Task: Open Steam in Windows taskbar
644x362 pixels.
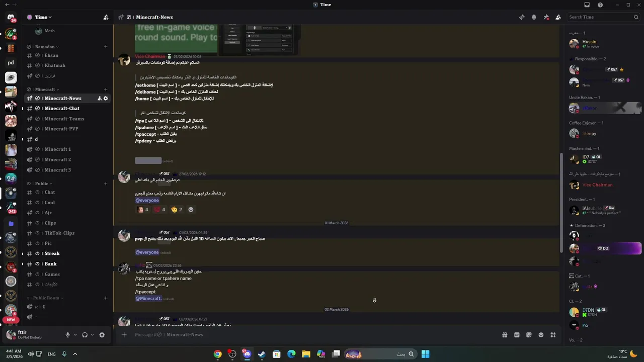Action: click(x=262, y=354)
